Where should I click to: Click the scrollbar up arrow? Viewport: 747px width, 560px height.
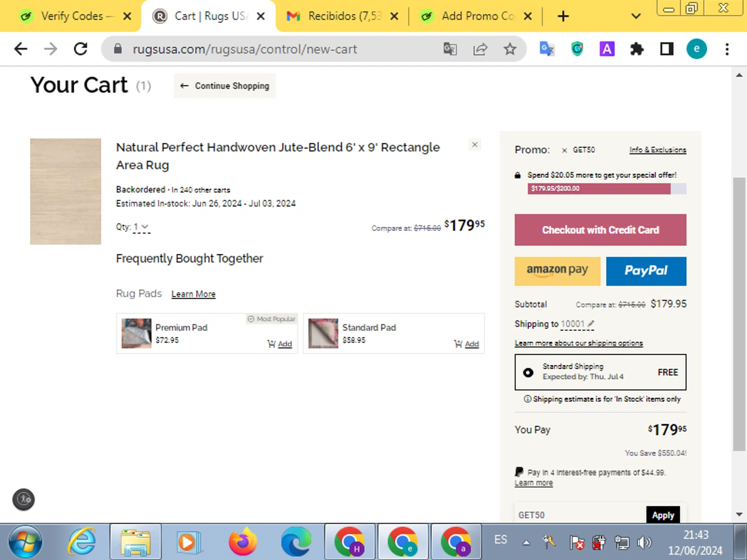coord(739,75)
